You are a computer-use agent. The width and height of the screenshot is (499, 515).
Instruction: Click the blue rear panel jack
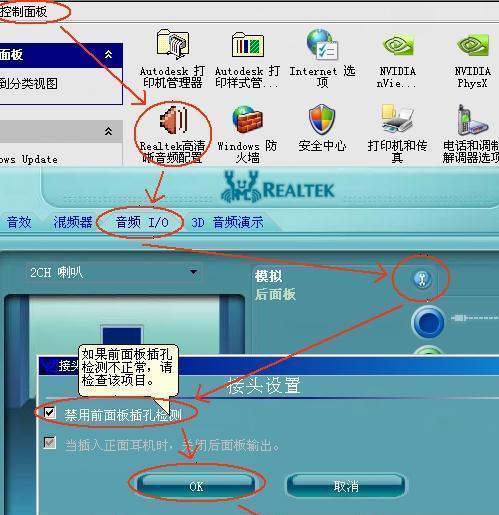[x=428, y=322]
